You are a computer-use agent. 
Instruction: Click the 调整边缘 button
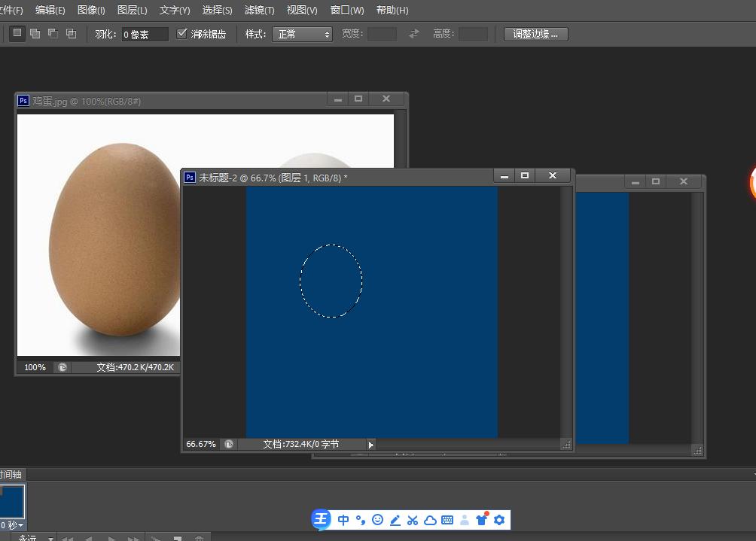pyautogui.click(x=535, y=33)
